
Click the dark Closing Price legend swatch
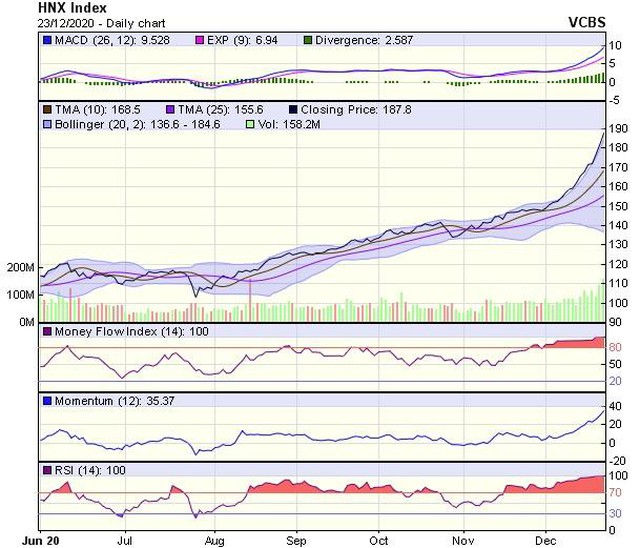[293, 109]
